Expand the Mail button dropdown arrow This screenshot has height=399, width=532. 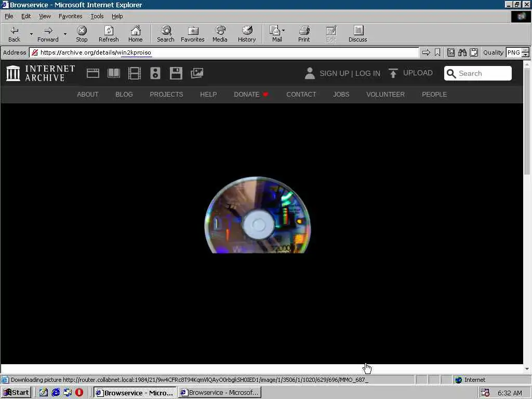(284, 31)
